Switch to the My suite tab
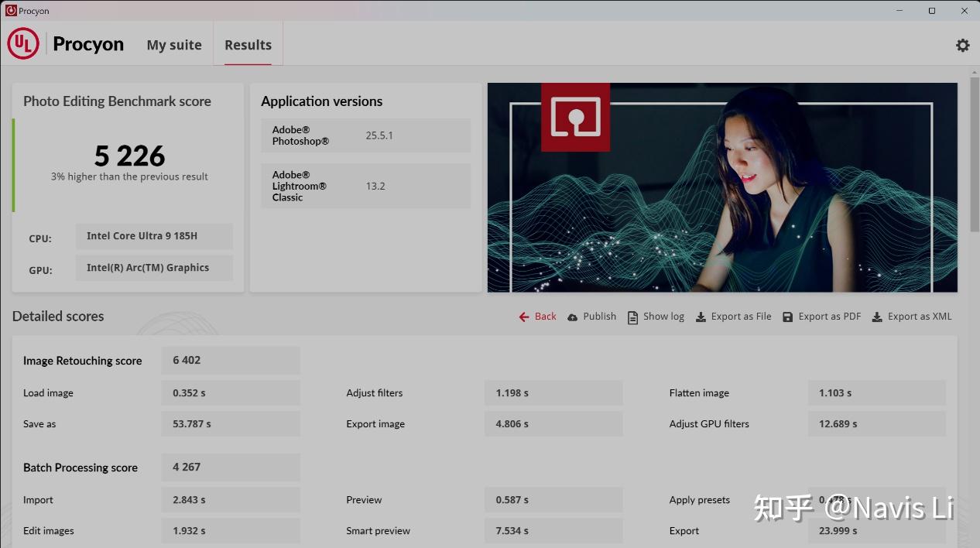The height and width of the screenshot is (548, 980). coord(174,45)
